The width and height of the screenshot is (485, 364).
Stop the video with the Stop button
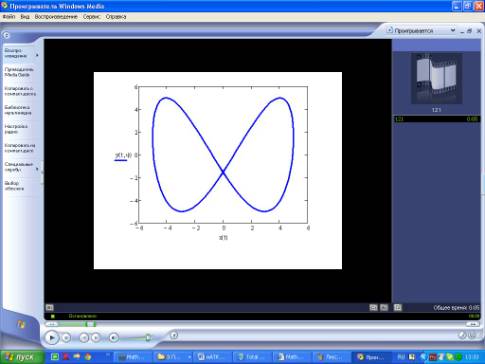[x=66, y=338]
